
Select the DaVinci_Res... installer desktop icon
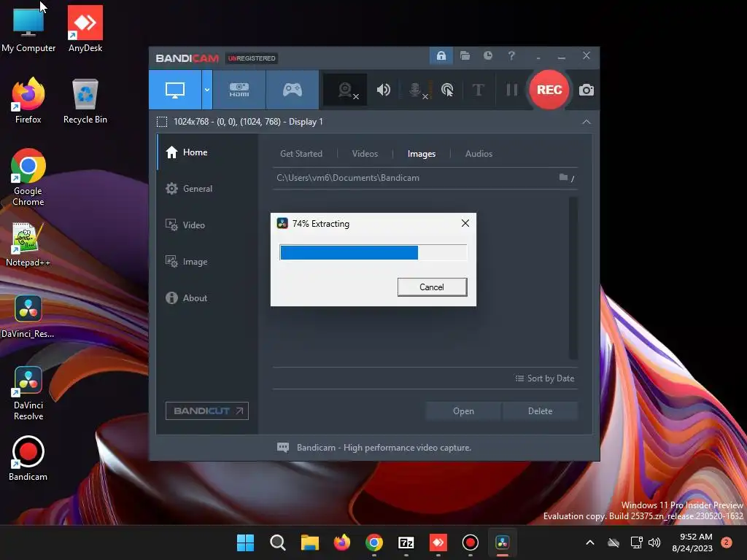click(x=28, y=316)
